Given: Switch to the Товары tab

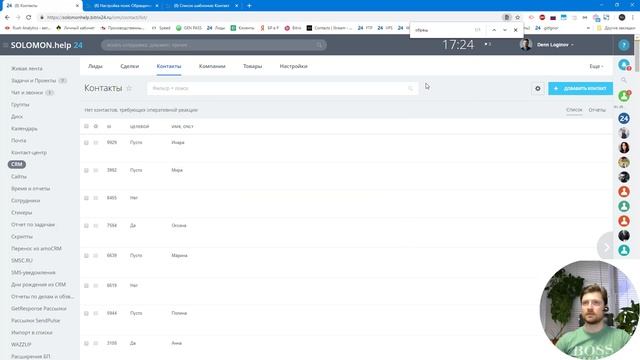Looking at the screenshot, I should pos(252,66).
